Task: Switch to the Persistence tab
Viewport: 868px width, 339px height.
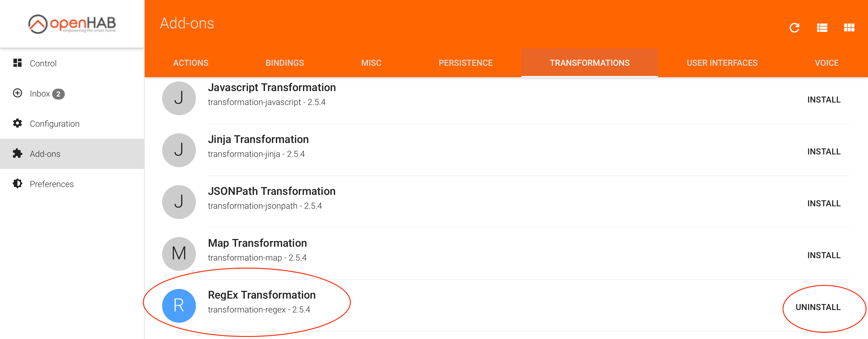Action: (x=465, y=63)
